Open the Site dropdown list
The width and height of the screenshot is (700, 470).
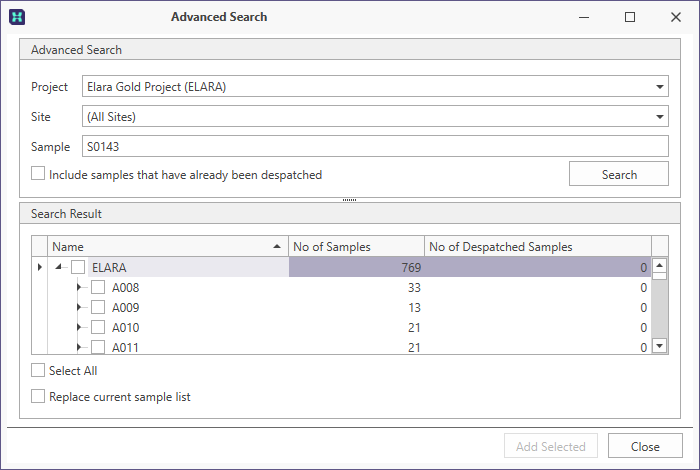(375, 116)
